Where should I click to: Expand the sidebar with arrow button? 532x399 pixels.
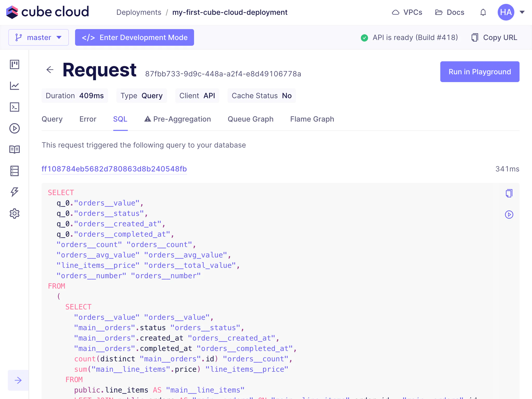18,380
